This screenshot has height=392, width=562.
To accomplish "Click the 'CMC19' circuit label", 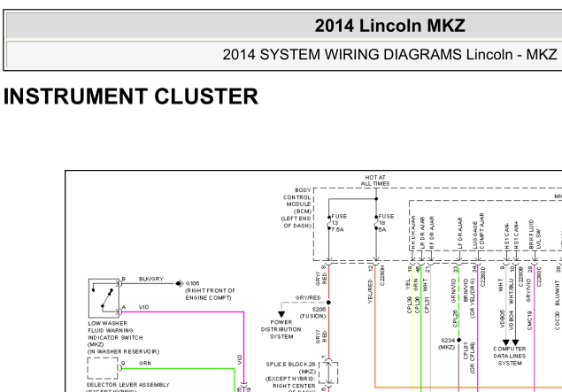I will click(529, 320).
